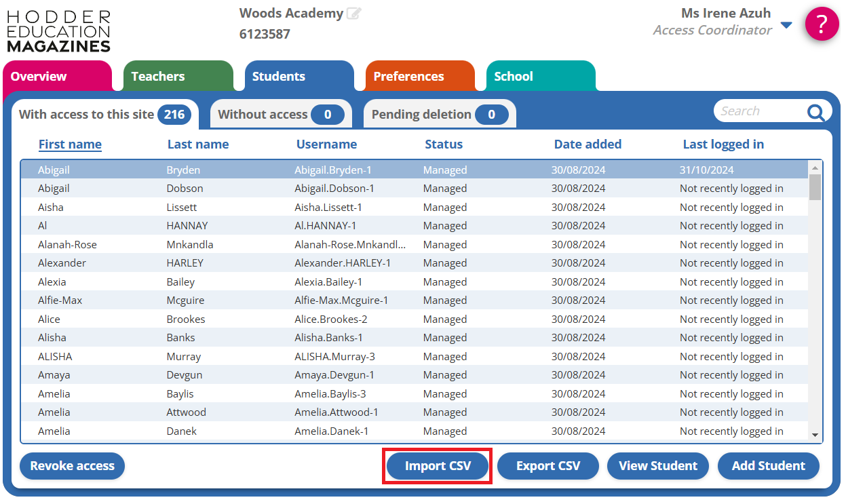The height and width of the screenshot is (504, 846).
Task: Click Revoke access button
Action: 73,466
